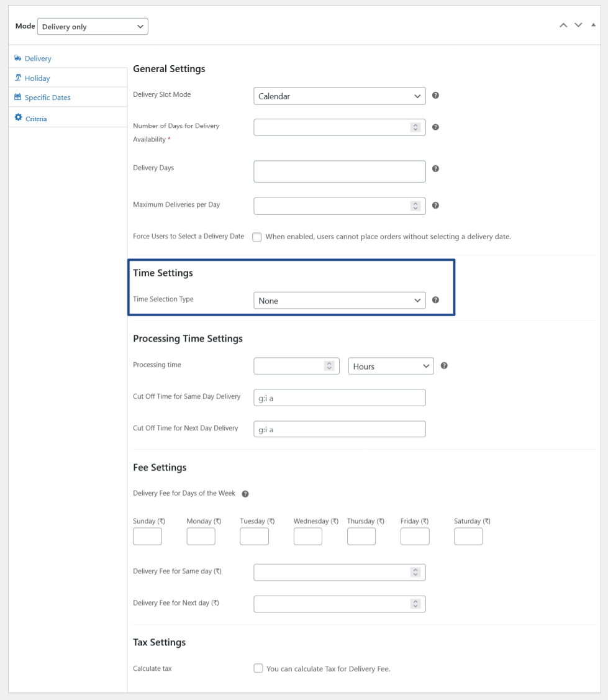Image resolution: width=608 pixels, height=700 pixels.
Task: Click the move panel up arrow
Action: [563, 25]
